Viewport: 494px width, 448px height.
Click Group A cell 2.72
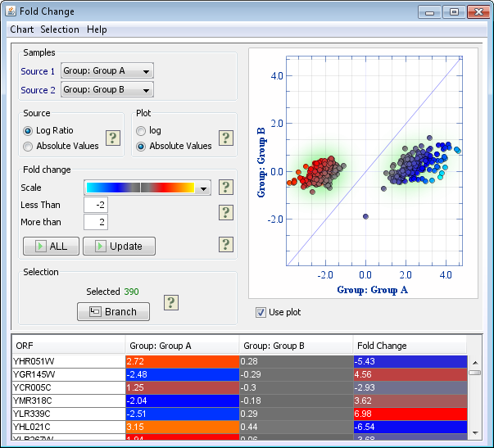(183, 362)
